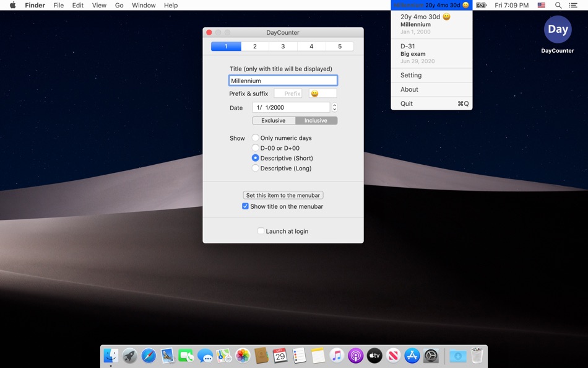Open Apple TV app in Dock
The image size is (588, 368).
coord(374,355)
